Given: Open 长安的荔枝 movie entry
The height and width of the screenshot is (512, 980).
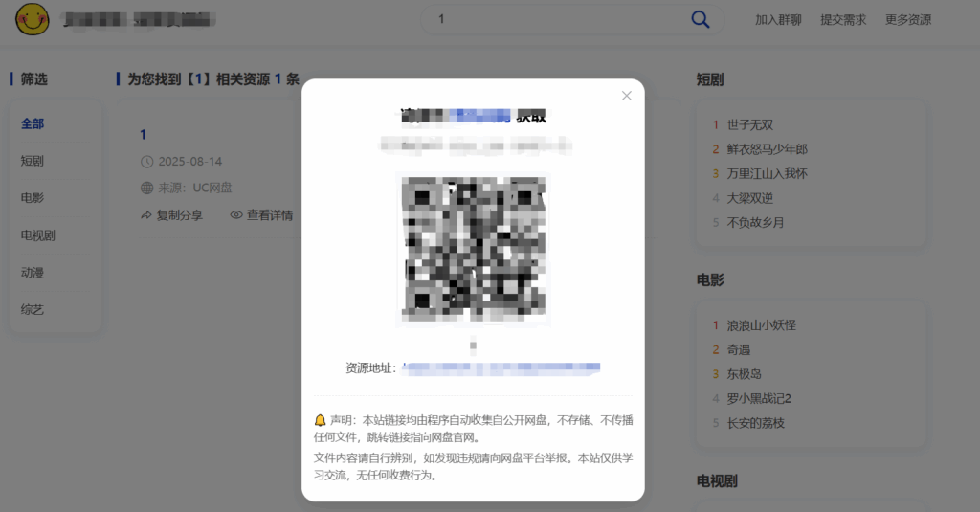Looking at the screenshot, I should point(756,423).
